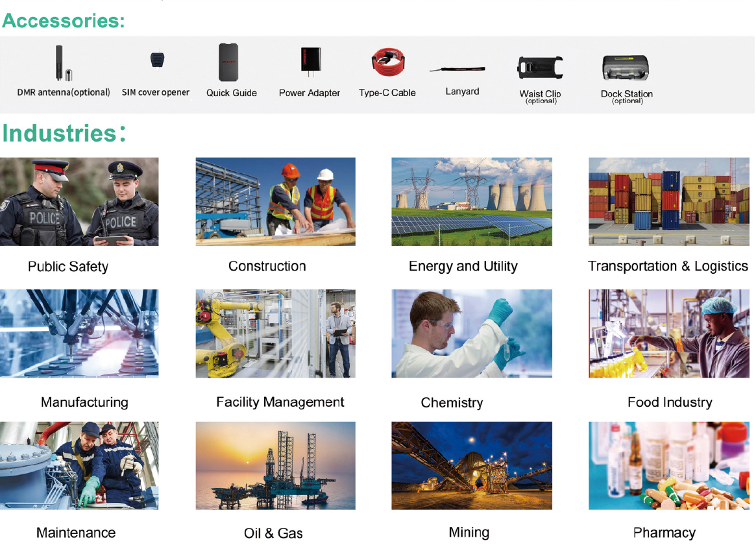Viewport: 756px width, 547px height.
Task: Open the Chemistry lab scientist photo
Action: 471,334
